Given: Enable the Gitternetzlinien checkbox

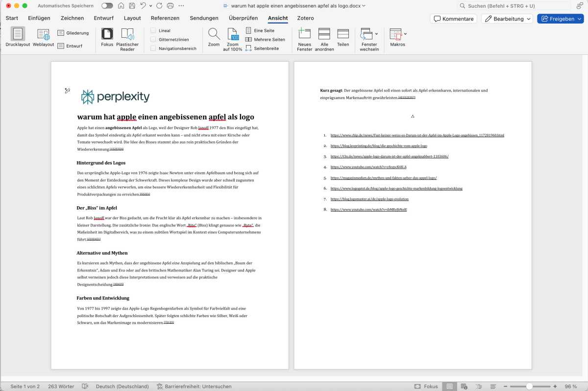Looking at the screenshot, I should point(153,39).
